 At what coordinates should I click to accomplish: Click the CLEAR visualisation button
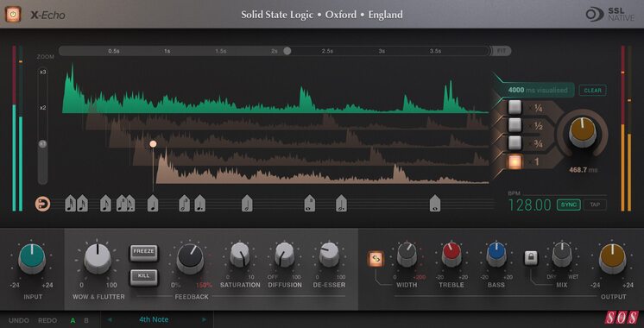coord(592,91)
